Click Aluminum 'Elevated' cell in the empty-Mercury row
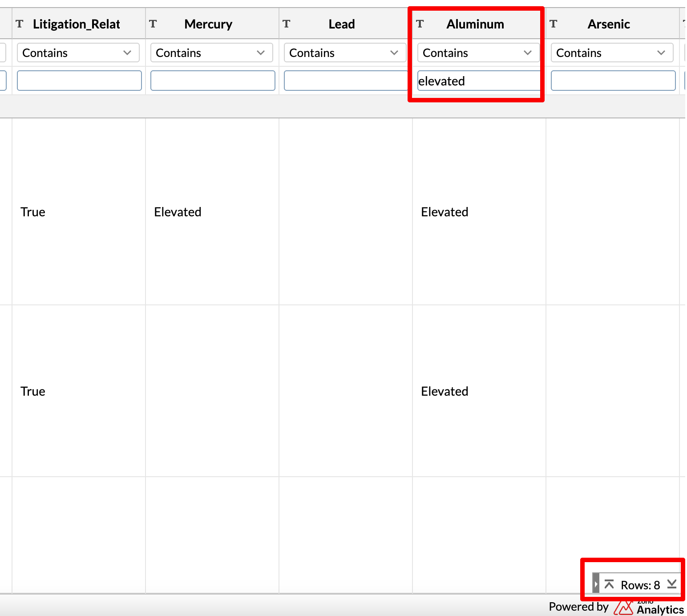The image size is (687, 616). [479, 391]
